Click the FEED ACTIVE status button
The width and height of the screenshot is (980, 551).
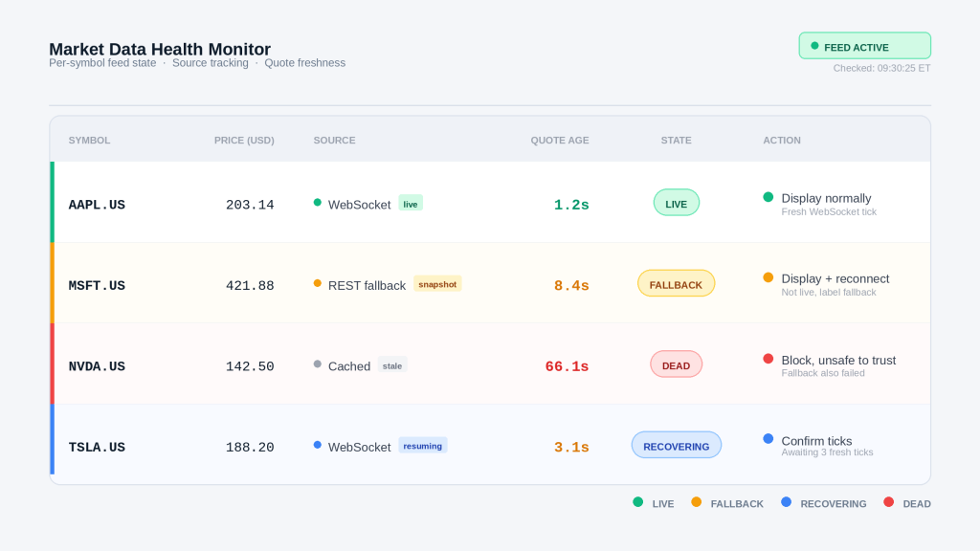click(864, 46)
